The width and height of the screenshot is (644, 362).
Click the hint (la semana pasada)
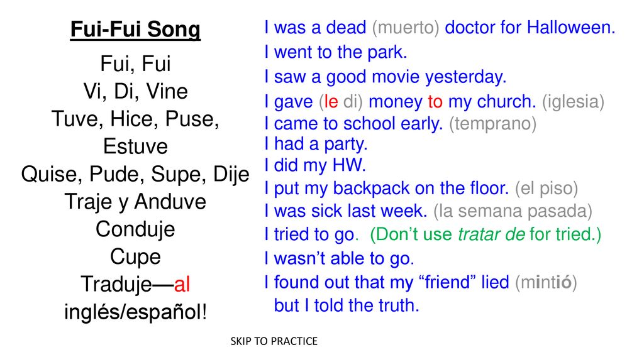pyautogui.click(x=513, y=211)
